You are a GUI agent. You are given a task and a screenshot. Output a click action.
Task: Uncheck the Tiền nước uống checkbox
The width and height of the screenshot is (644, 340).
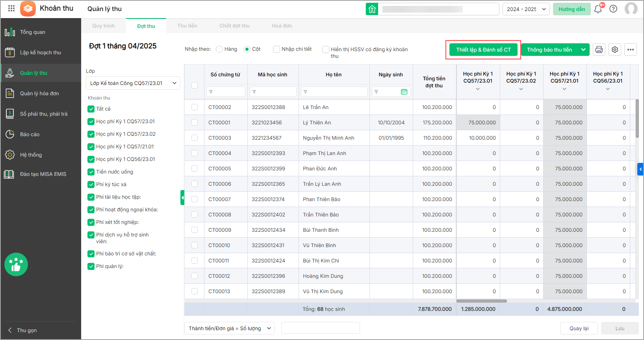91,172
